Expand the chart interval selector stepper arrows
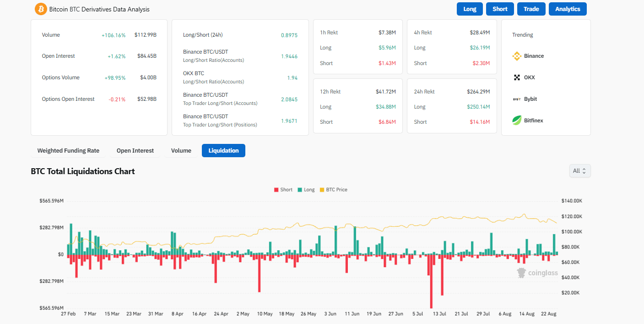The height and width of the screenshot is (324, 644). click(x=585, y=170)
